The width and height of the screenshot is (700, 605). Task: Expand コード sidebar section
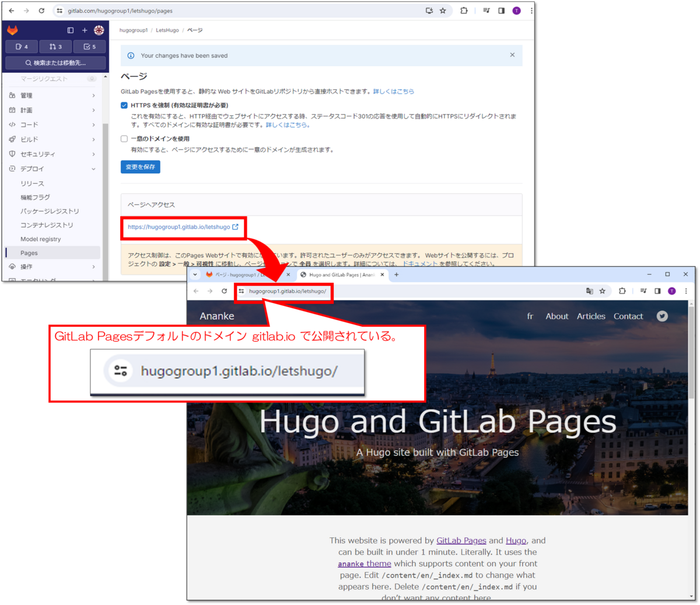pyautogui.click(x=52, y=124)
